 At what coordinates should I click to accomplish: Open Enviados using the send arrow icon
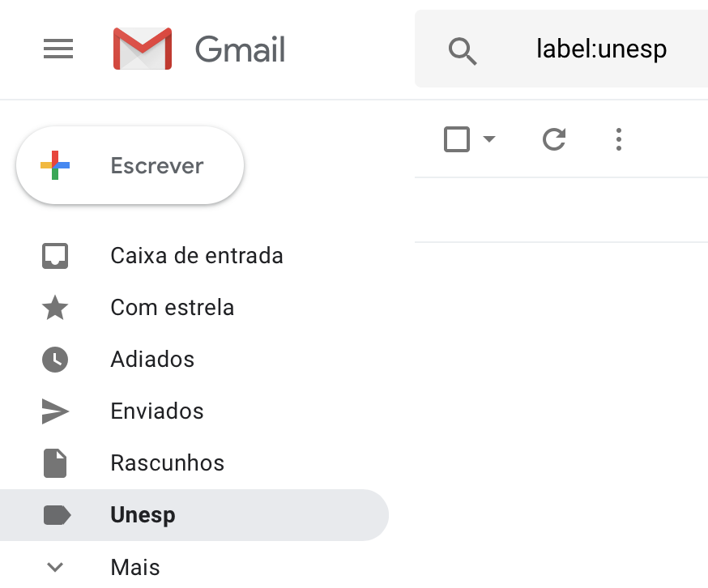click(x=54, y=411)
